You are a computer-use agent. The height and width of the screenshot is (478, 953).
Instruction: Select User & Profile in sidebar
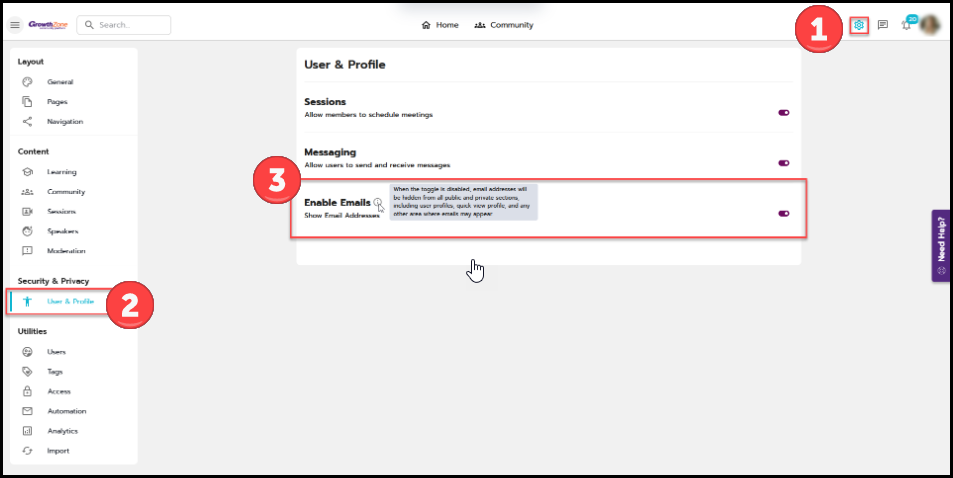[x=70, y=301]
